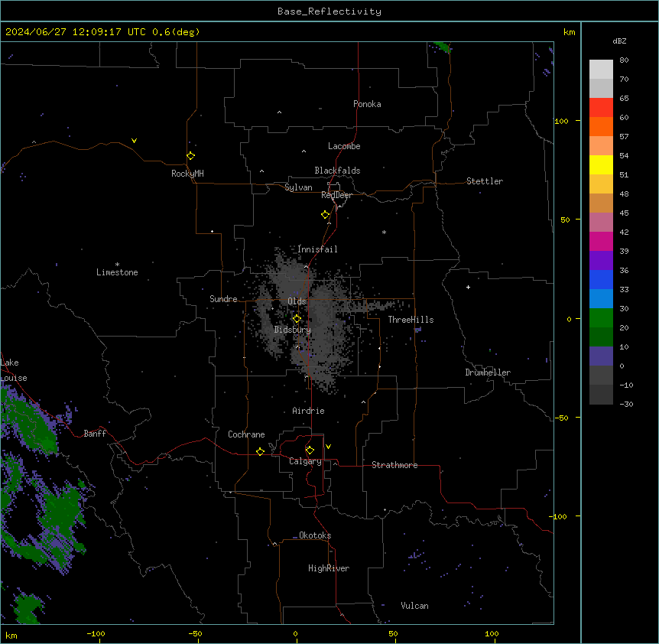Click the blue 36 dBZ legend swatch
The height and width of the screenshot is (644, 659).
[601, 279]
